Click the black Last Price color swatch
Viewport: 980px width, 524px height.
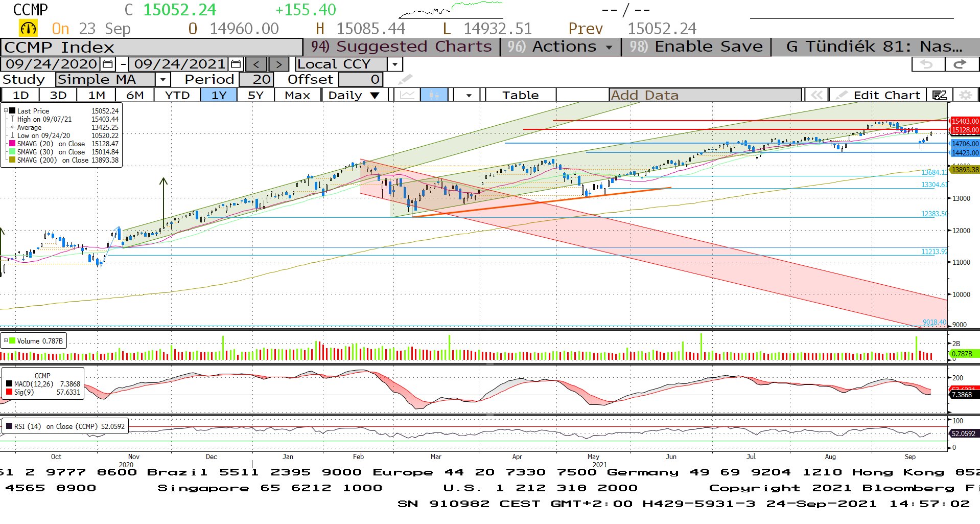[x=12, y=110]
